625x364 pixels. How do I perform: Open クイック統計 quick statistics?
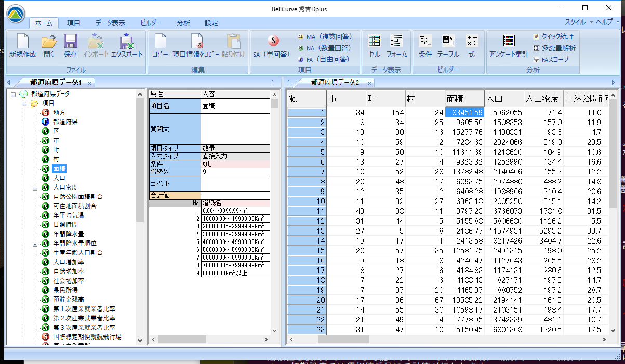tap(553, 37)
